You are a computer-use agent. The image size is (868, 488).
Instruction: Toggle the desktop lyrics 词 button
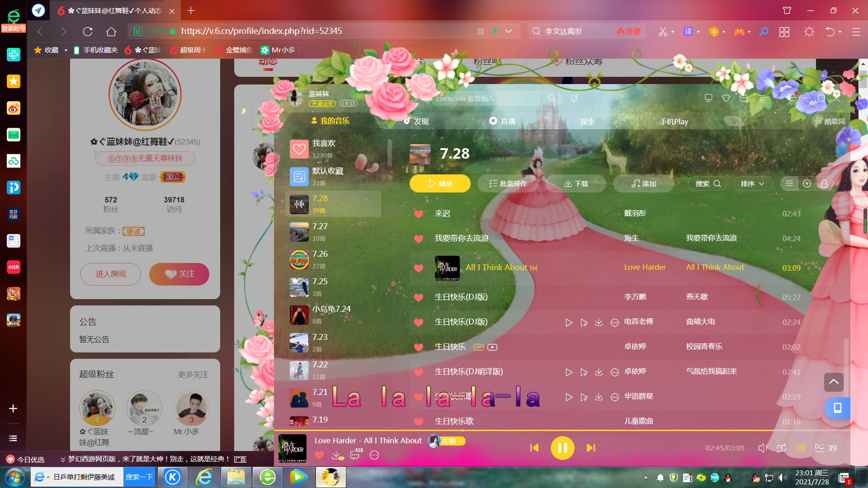click(800, 448)
